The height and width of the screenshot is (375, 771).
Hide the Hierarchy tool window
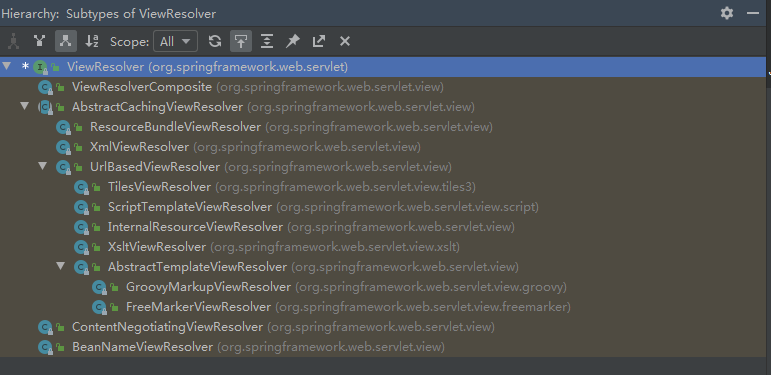pyautogui.click(x=752, y=13)
